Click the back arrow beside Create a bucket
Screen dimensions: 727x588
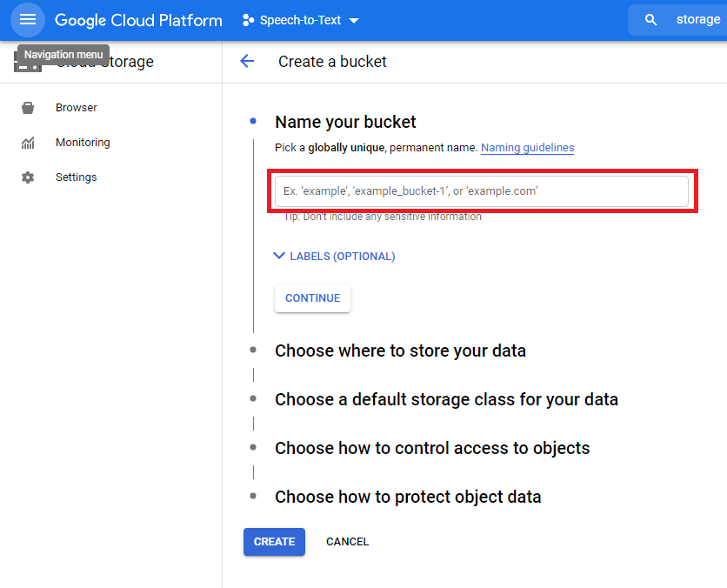click(x=247, y=62)
